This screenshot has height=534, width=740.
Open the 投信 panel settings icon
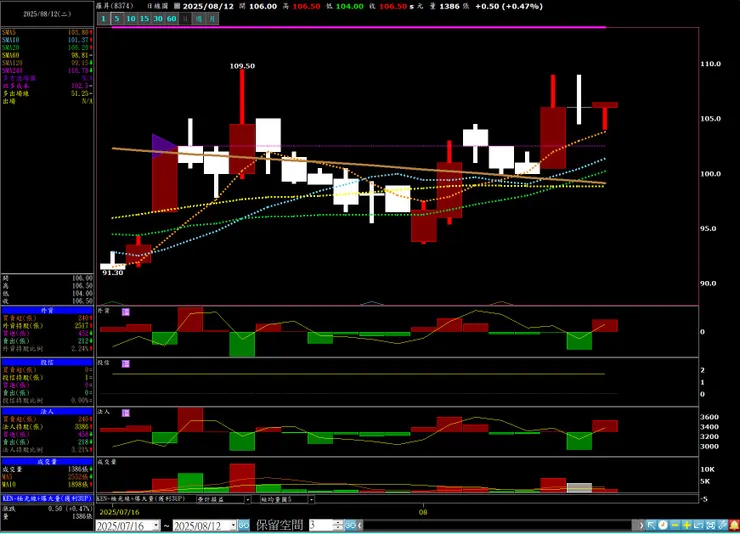[126, 364]
